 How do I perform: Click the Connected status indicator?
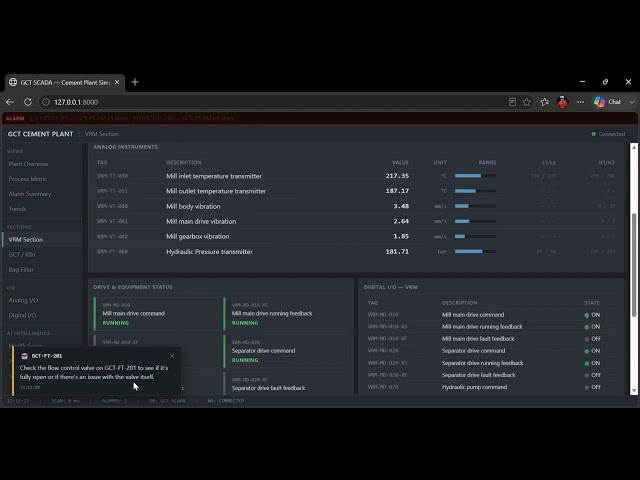point(608,134)
